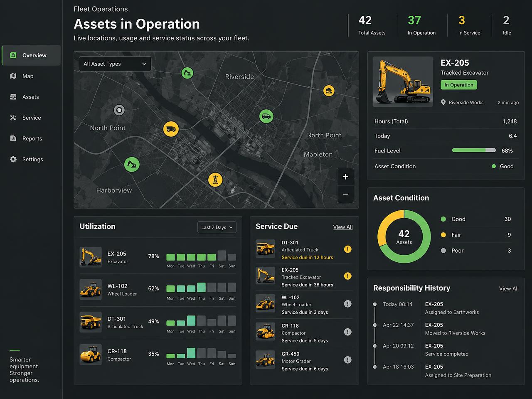Click the Today 08:14 history entry
This screenshot has height=399, width=532.
click(446, 308)
